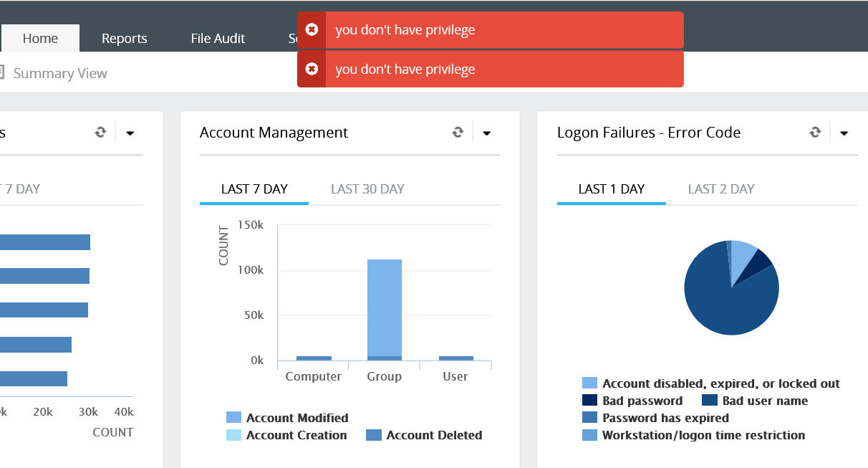Select LAST 30 DAY in Account Management
868x468 pixels.
(x=367, y=189)
